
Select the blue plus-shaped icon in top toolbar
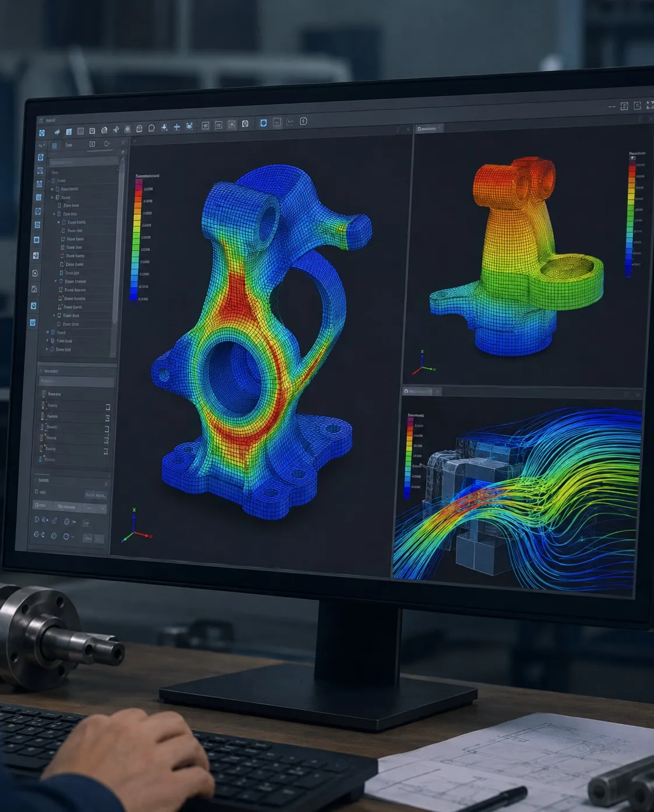pyautogui.click(x=177, y=127)
